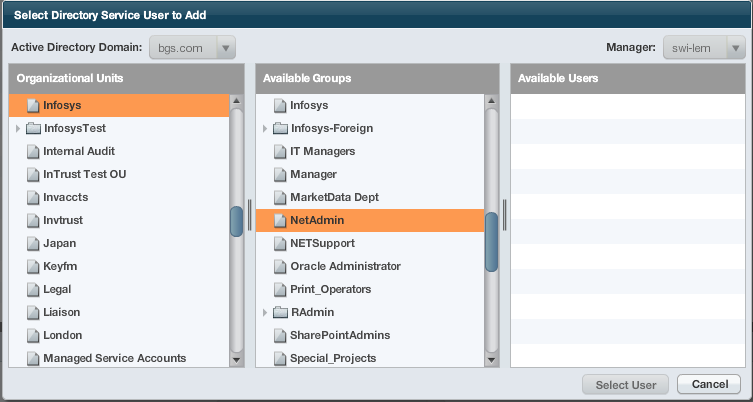This screenshot has width=753, height=402.
Task: Click the IT Managers group icon
Action: coord(280,152)
